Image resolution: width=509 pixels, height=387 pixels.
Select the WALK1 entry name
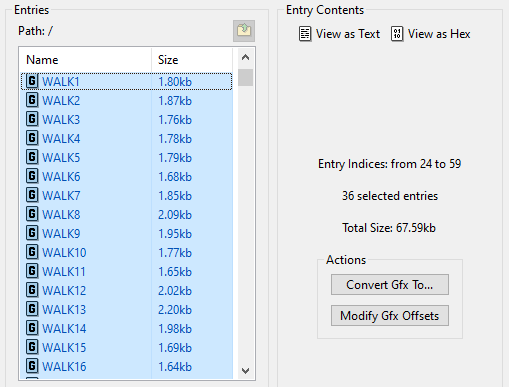tap(61, 82)
